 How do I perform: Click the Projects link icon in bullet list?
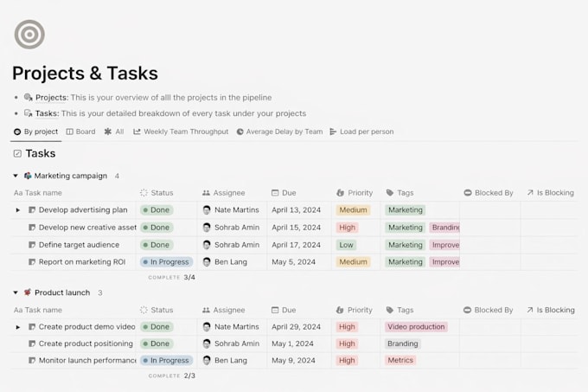pyautogui.click(x=29, y=98)
